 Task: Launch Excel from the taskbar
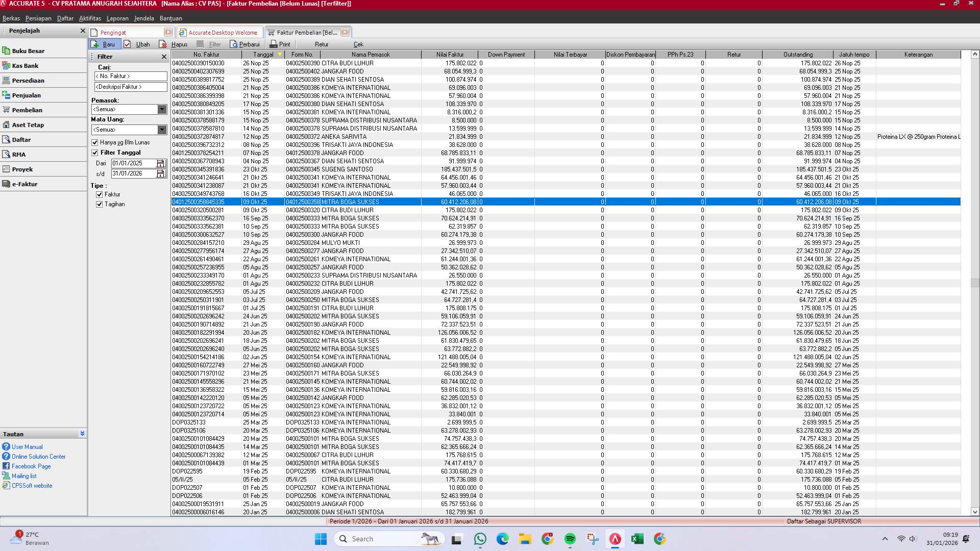point(638,539)
